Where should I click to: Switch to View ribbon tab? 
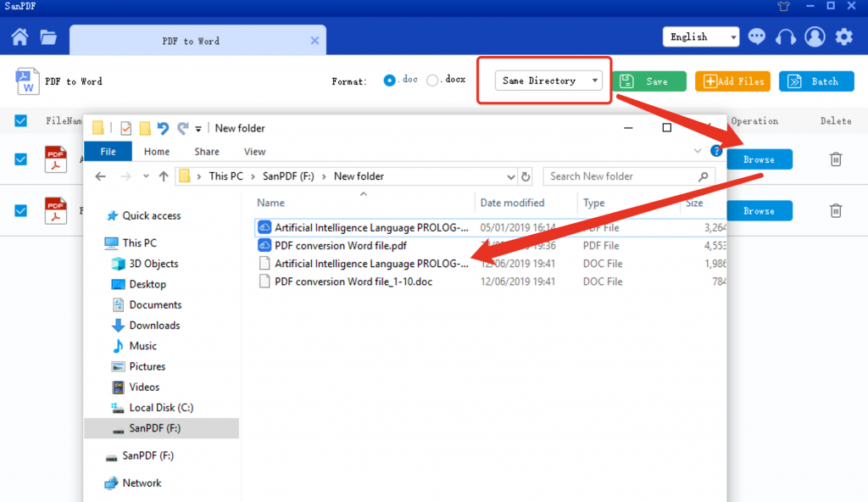coord(254,151)
